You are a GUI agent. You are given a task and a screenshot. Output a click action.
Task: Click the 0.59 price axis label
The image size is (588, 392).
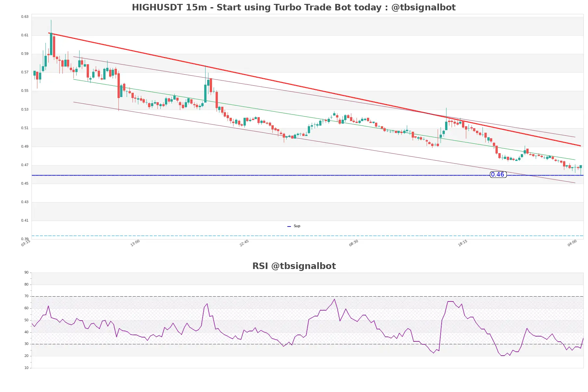[25, 54]
